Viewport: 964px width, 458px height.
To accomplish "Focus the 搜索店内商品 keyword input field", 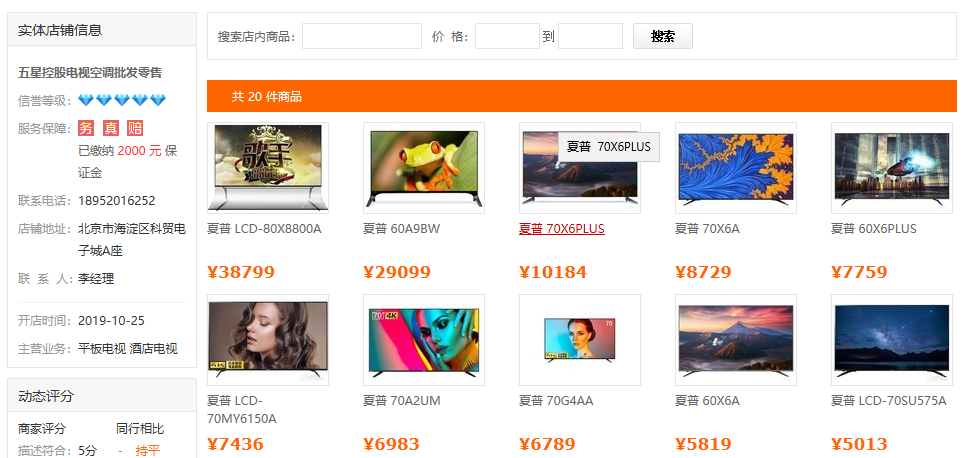I will coord(362,36).
